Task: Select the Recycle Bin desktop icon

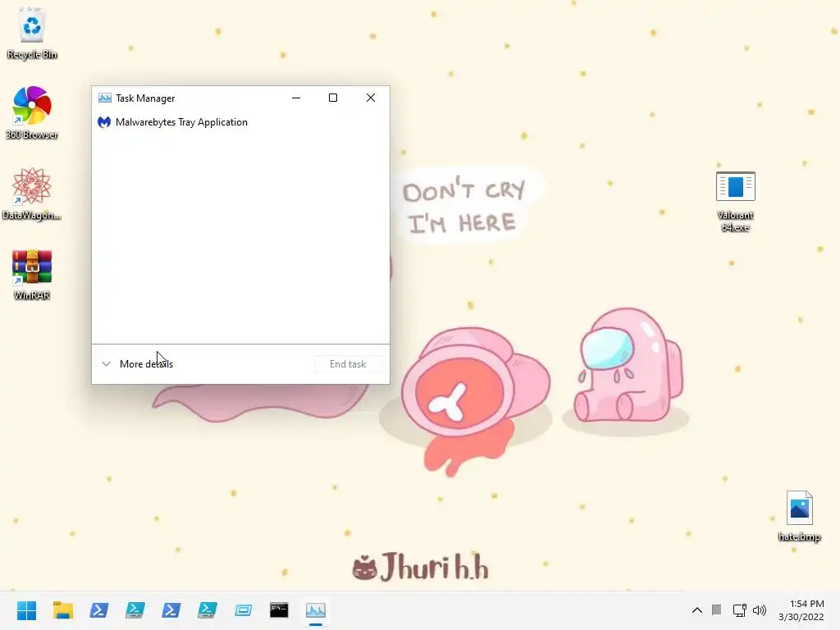Action: pos(32,33)
